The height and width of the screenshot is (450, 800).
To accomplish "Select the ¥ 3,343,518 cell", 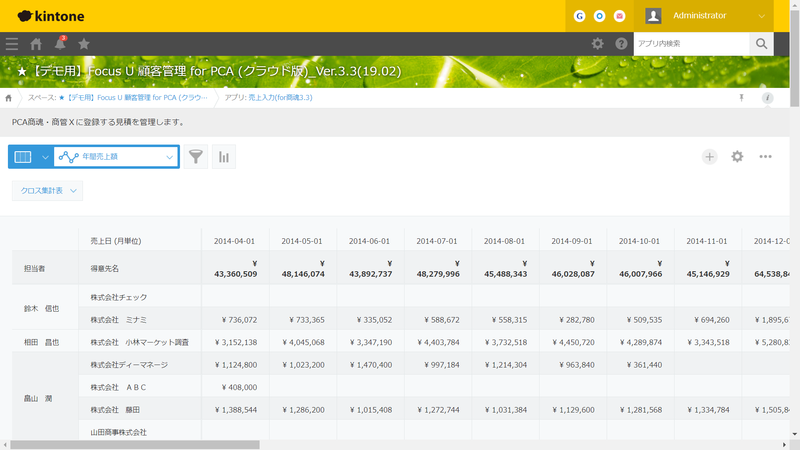I will [708, 342].
